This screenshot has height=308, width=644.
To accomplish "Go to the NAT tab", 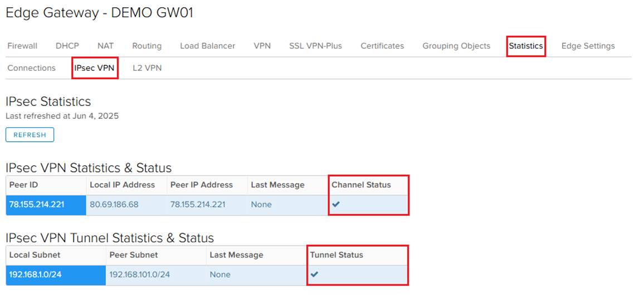I will point(105,46).
